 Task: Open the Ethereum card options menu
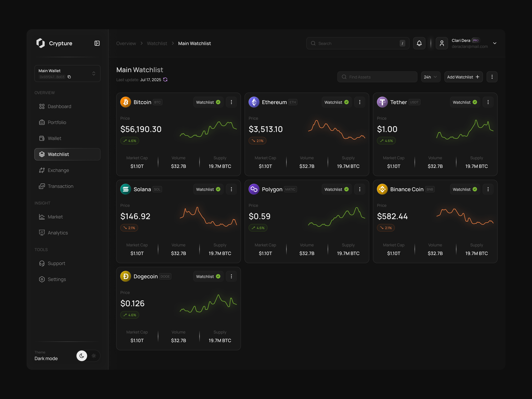point(360,102)
